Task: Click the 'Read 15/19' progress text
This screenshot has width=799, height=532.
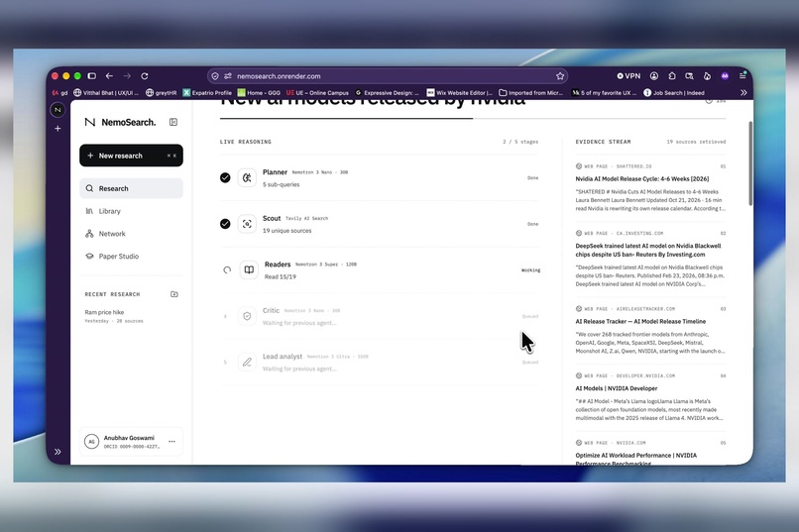Action: 280,277
